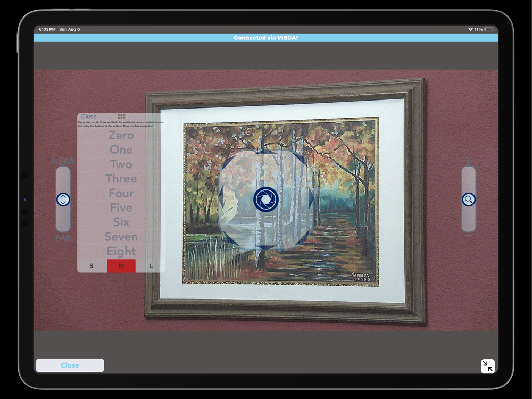This screenshot has width=532, height=399.
Task: Tap the Connected via VISCA status banner
Action: [x=266, y=38]
